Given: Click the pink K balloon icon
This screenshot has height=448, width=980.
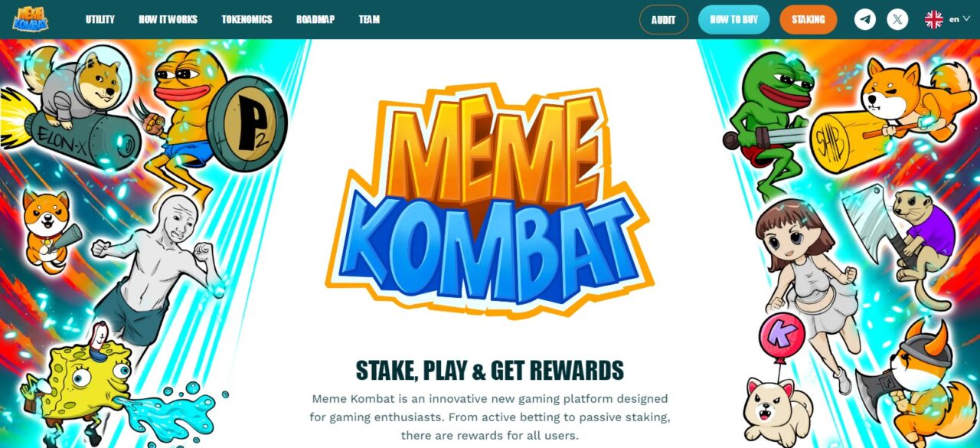Looking at the screenshot, I should (x=782, y=335).
